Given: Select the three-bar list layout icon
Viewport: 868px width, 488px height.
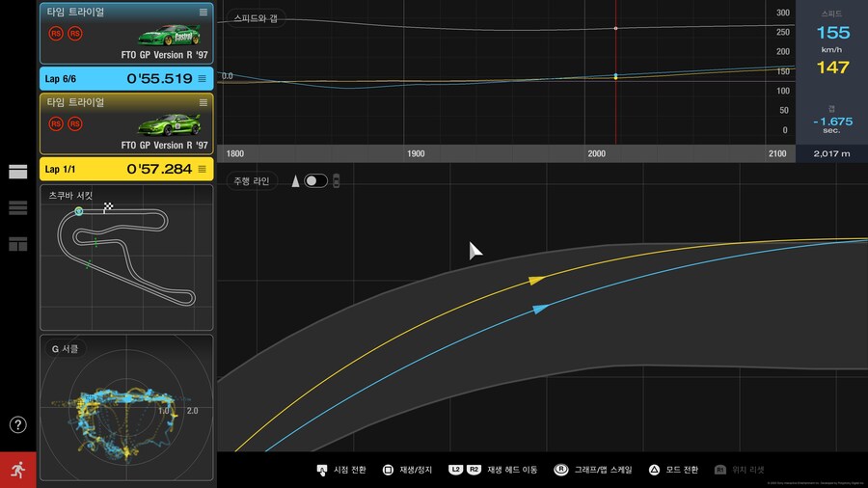Looking at the screenshot, I should click(x=18, y=207).
